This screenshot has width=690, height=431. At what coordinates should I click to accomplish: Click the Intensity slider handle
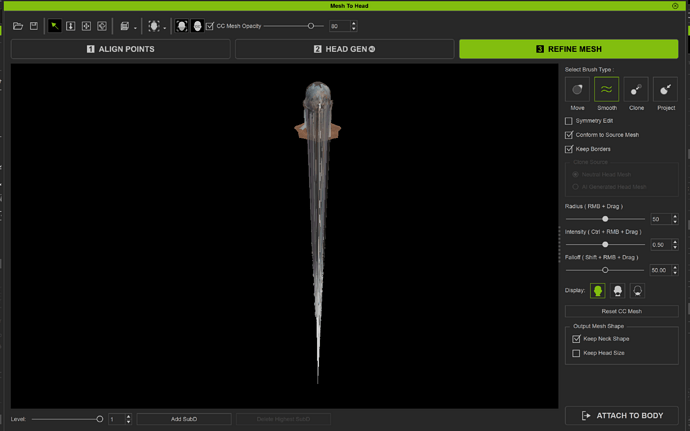click(605, 244)
